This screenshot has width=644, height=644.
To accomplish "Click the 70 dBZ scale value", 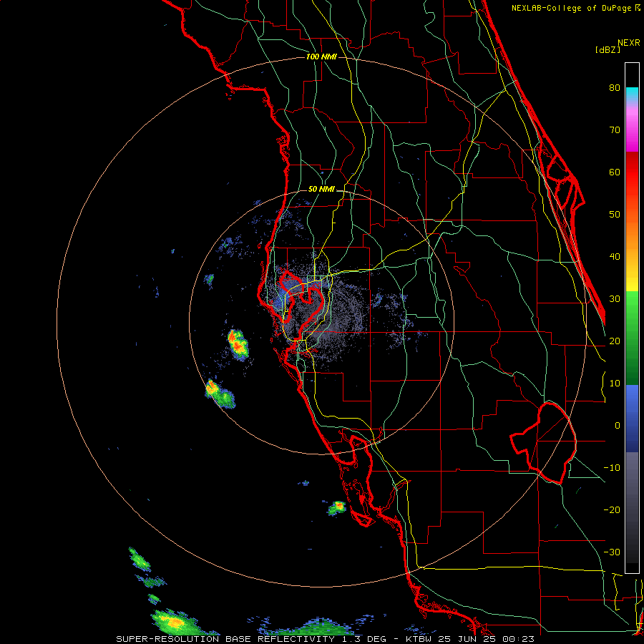I will 615,130.
